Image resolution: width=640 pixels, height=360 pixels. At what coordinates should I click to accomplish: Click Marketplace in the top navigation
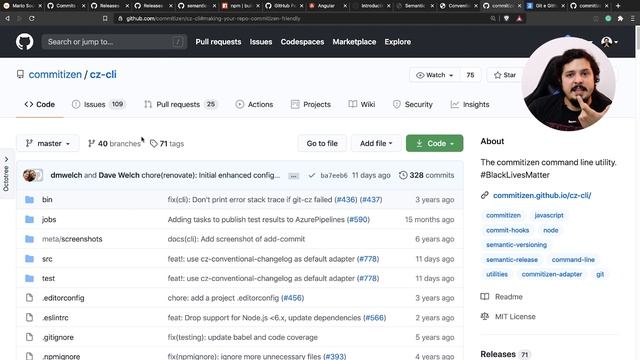[354, 42]
